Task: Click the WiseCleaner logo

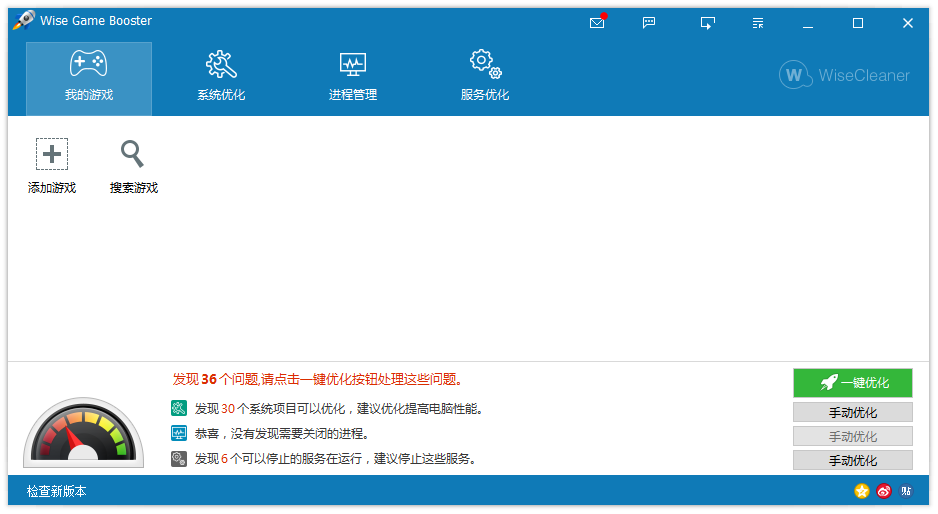Action: tap(845, 75)
